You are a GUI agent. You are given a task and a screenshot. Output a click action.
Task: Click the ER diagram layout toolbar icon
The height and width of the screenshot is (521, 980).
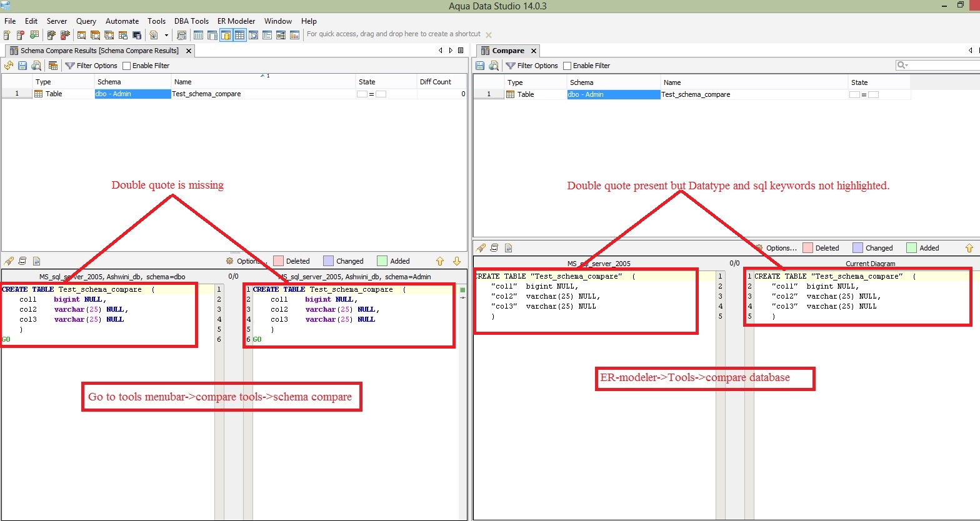281,35
